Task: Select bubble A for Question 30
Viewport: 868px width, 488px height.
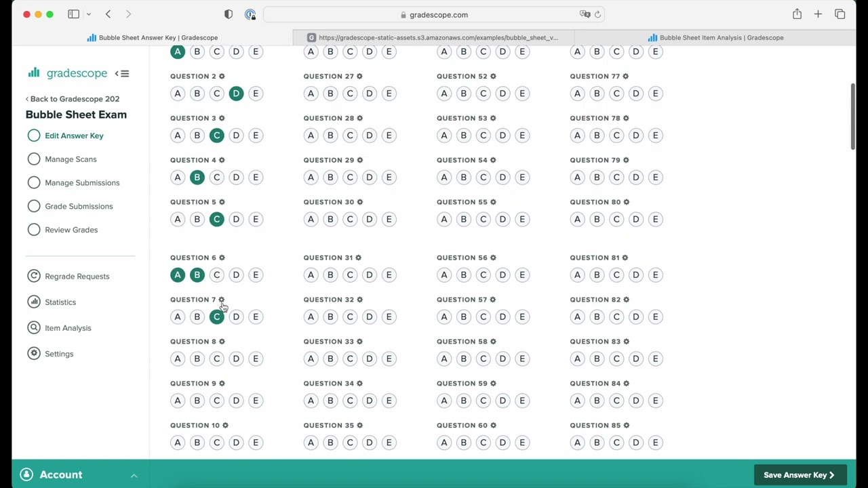Action: click(x=311, y=219)
